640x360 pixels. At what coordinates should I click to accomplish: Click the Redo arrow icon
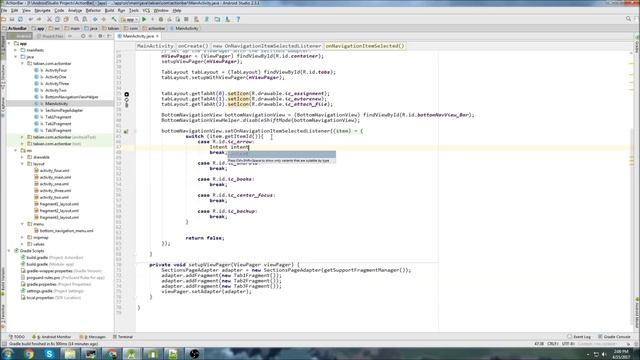39,19
